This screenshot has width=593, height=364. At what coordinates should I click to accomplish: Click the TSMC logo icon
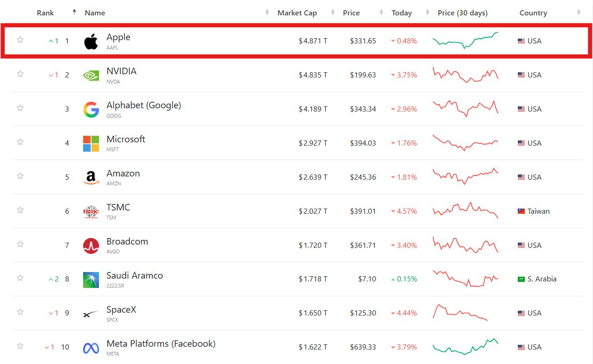(91, 211)
